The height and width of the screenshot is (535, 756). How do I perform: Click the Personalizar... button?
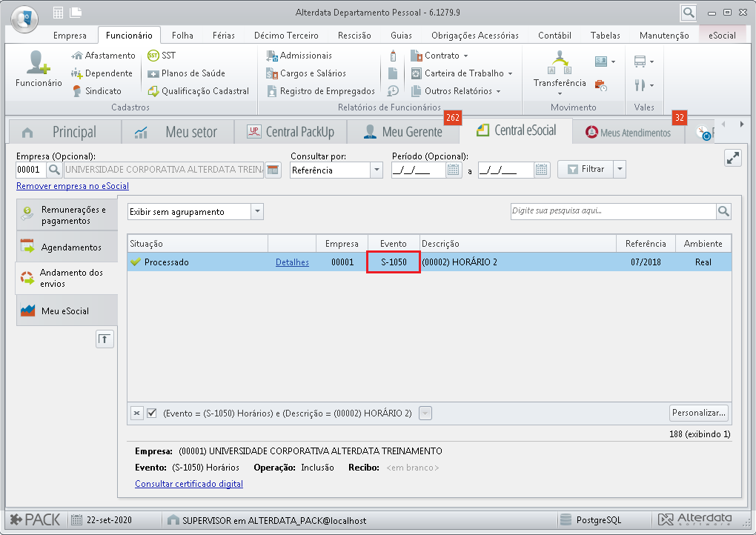click(x=699, y=413)
